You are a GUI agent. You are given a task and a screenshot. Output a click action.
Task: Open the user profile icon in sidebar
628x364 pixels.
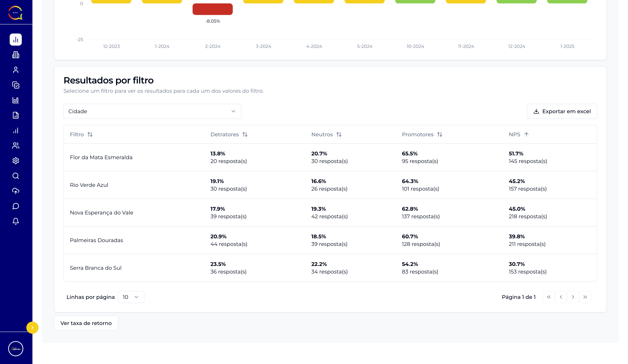tap(16, 70)
